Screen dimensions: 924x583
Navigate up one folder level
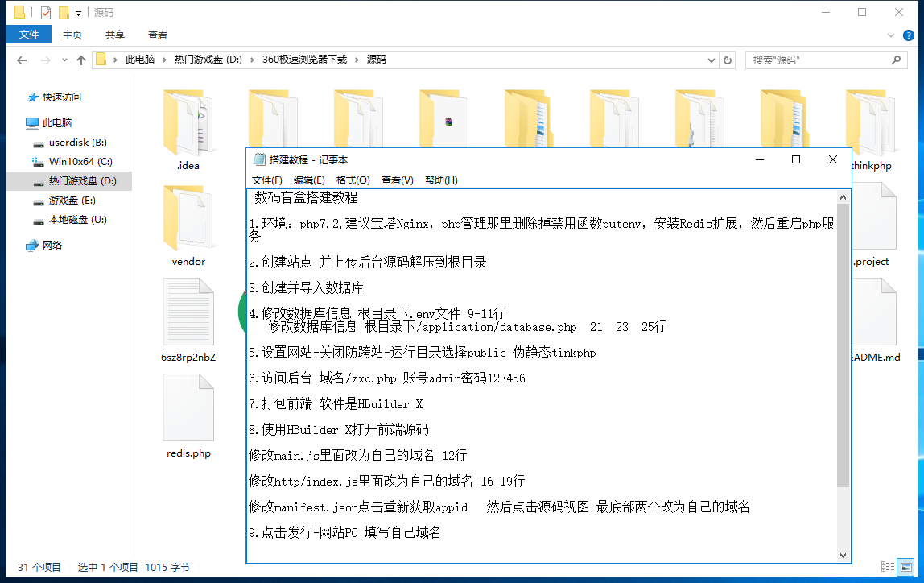81,60
